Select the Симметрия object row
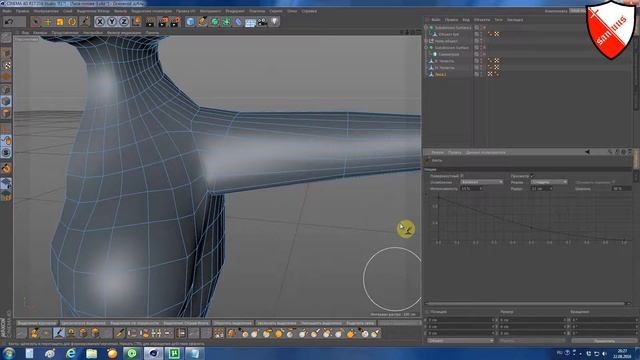 (449, 54)
